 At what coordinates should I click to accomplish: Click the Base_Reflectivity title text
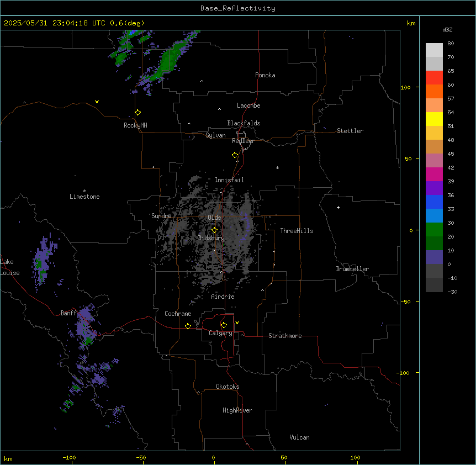coord(238,8)
